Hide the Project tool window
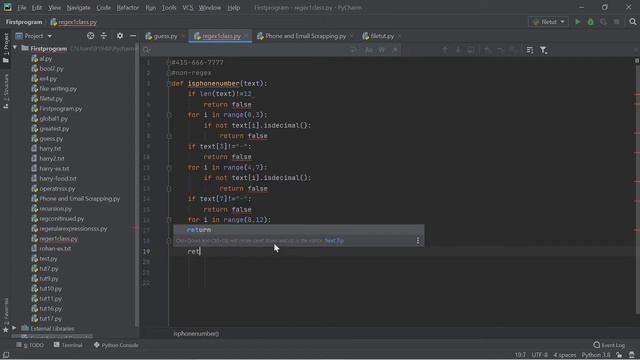 133,36
